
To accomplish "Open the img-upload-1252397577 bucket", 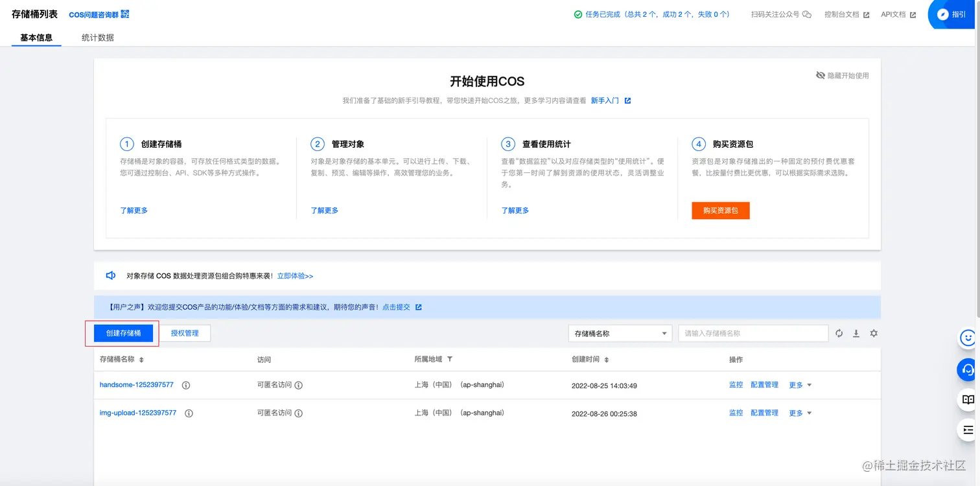I will [138, 413].
